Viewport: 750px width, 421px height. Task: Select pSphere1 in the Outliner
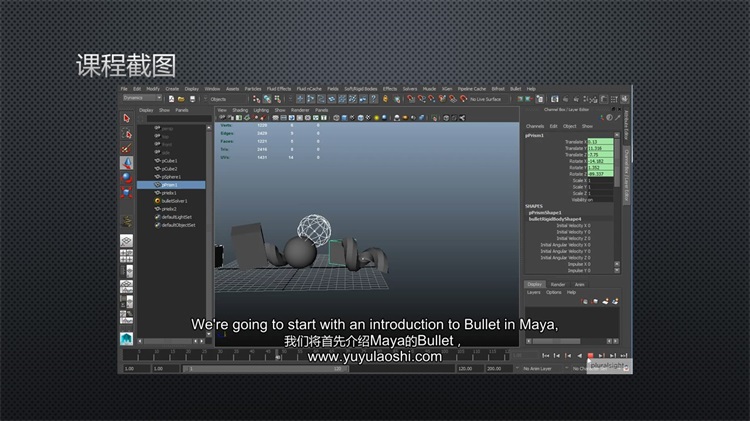pos(171,177)
